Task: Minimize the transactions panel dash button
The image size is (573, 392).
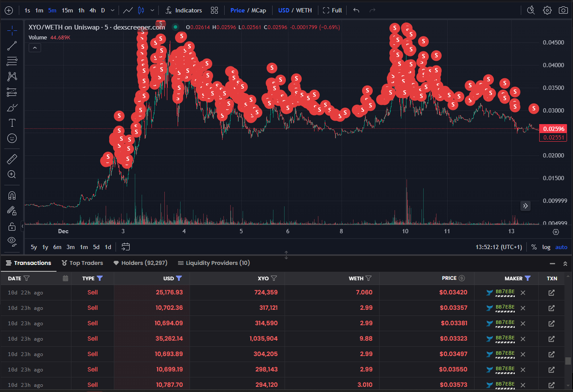Action: point(552,264)
